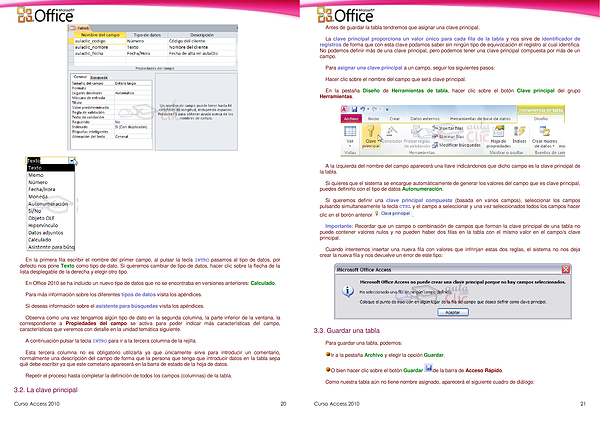Click Modificar búsquedas in the ribbon
The width and height of the screenshot is (600, 424).
tap(456, 145)
